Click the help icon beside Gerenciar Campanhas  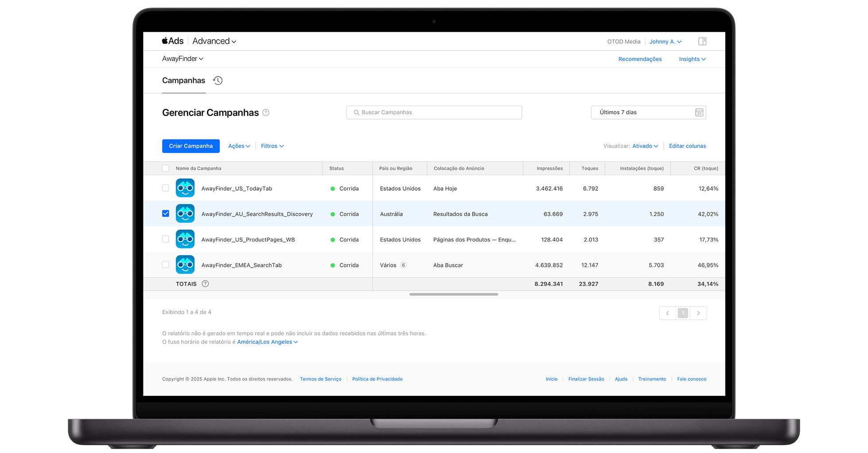tap(266, 112)
